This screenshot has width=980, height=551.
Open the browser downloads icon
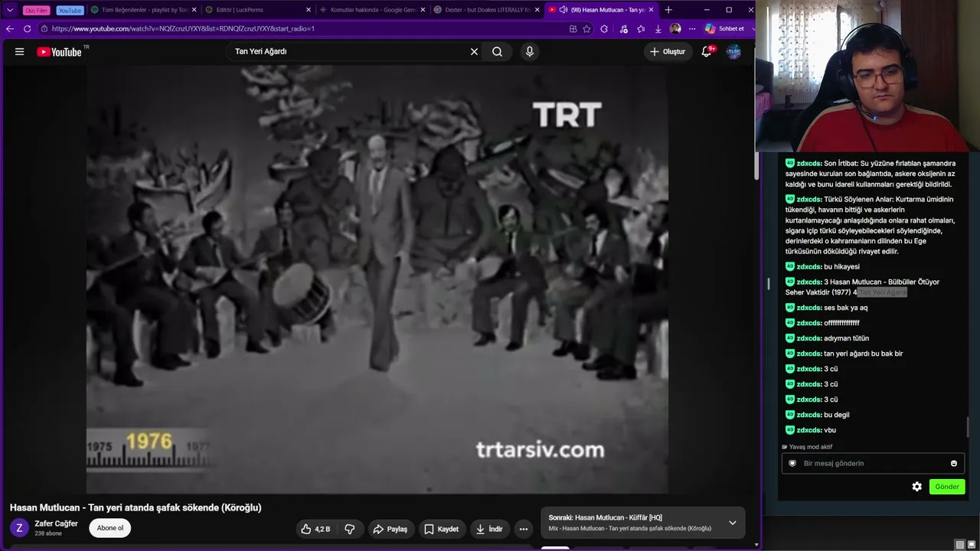(658, 28)
